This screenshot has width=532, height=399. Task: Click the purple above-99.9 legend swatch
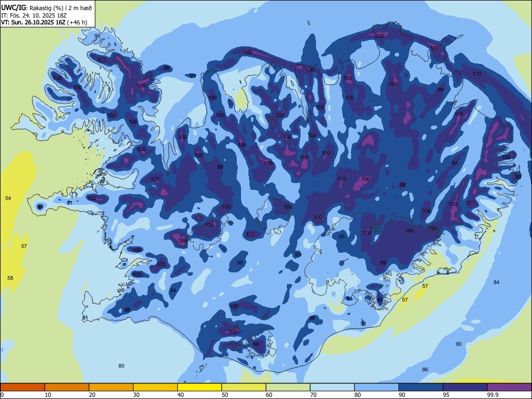[509, 387]
